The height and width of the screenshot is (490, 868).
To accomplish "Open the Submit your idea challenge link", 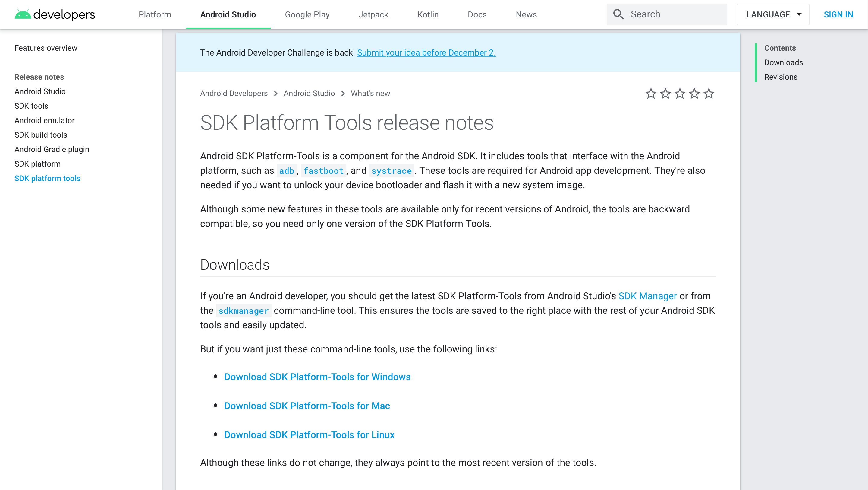I will tap(426, 52).
